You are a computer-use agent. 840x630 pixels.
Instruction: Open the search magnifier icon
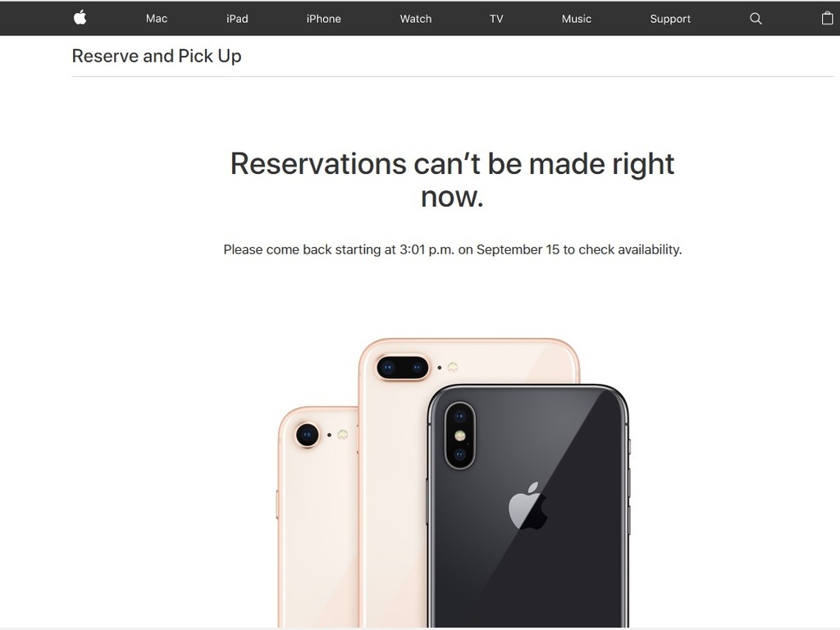pyautogui.click(x=756, y=19)
